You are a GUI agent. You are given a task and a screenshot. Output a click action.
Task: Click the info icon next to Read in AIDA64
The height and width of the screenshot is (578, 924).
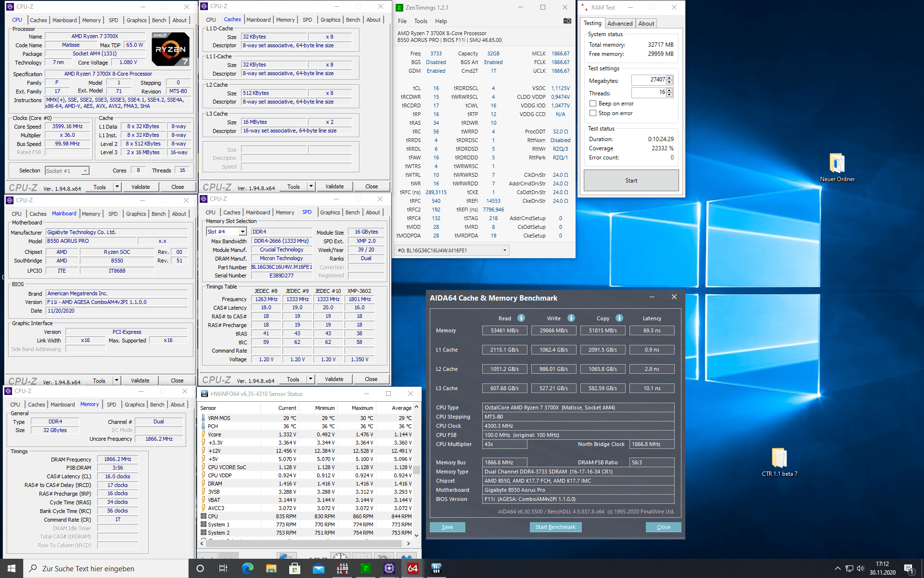521,318
